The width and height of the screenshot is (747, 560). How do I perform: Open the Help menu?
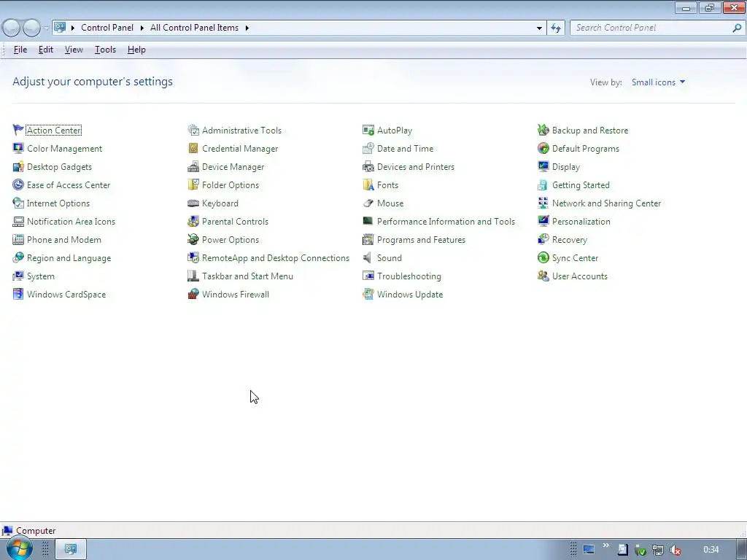pos(136,50)
